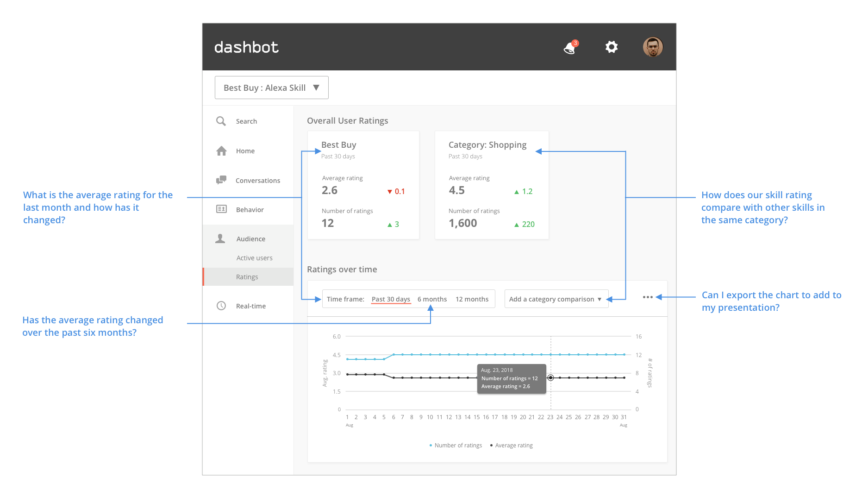Click the Behavior card icon
The image size is (868, 496).
pos(221,209)
